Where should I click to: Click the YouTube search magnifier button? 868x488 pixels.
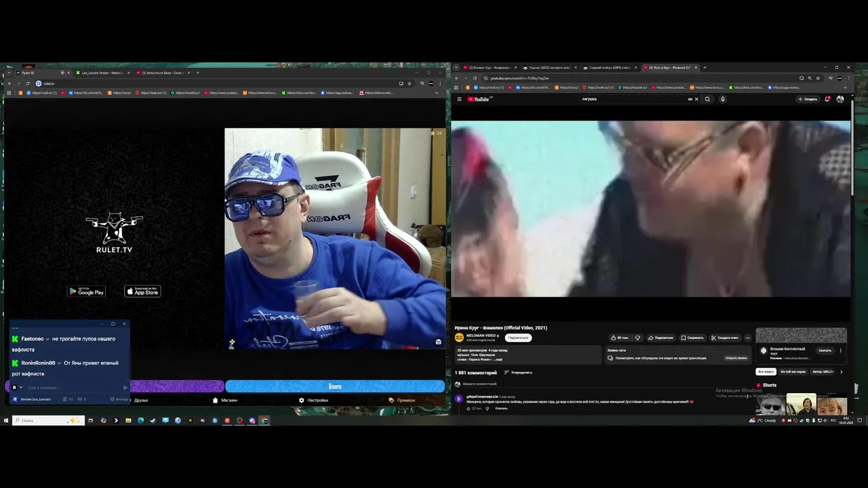707,99
